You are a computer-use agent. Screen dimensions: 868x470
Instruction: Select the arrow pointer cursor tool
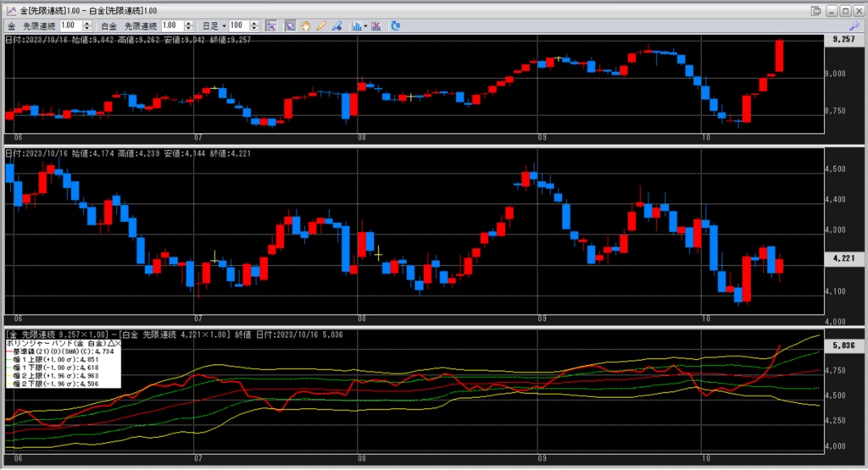(x=290, y=25)
